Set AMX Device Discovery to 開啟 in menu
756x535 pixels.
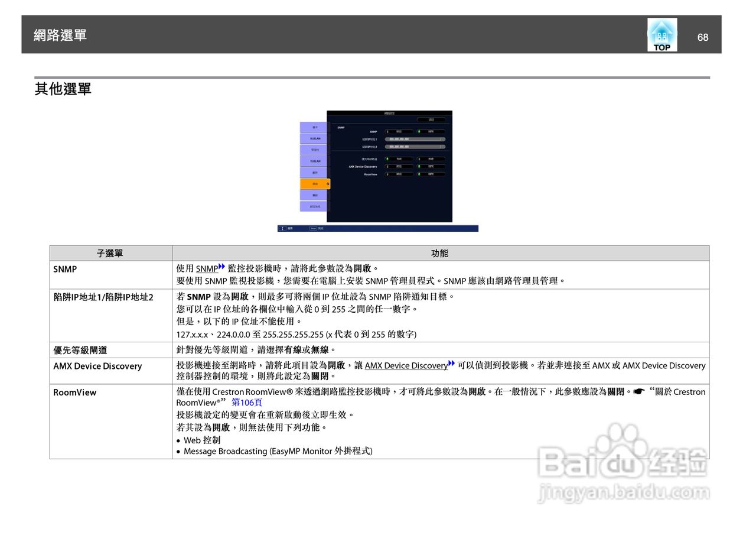pos(399,167)
